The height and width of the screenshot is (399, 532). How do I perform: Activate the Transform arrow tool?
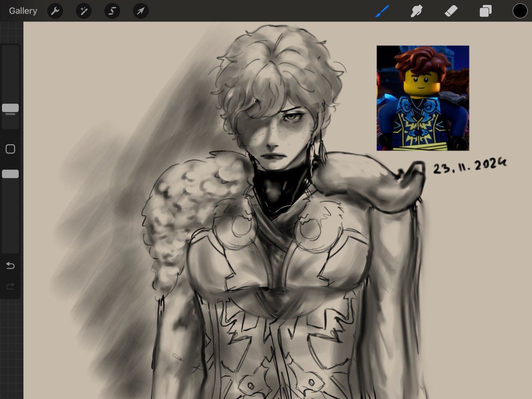coord(141,11)
